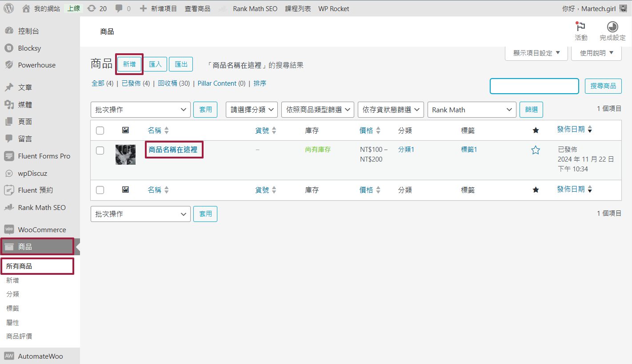Click the 新增 button beside the 商品 heading
Image resolution: width=632 pixels, height=364 pixels.
pyautogui.click(x=129, y=64)
